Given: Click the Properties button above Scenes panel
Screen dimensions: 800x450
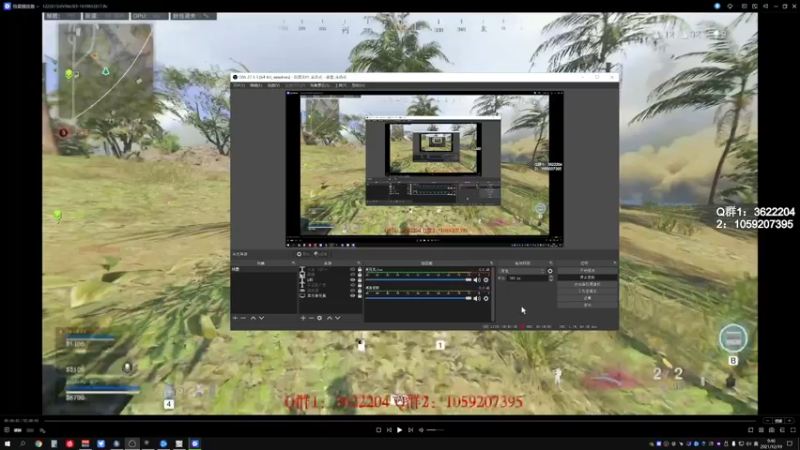Looking at the screenshot, I should click(303, 254).
